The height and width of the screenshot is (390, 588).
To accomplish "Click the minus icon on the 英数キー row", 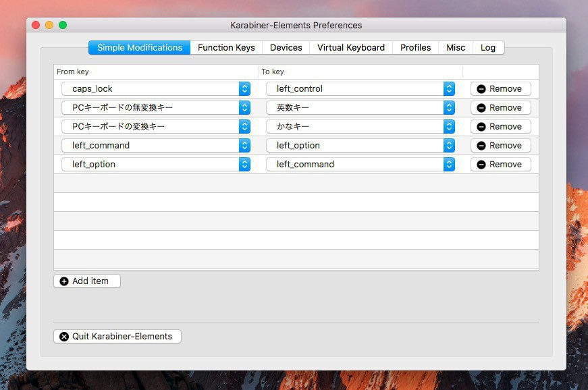I will [481, 108].
